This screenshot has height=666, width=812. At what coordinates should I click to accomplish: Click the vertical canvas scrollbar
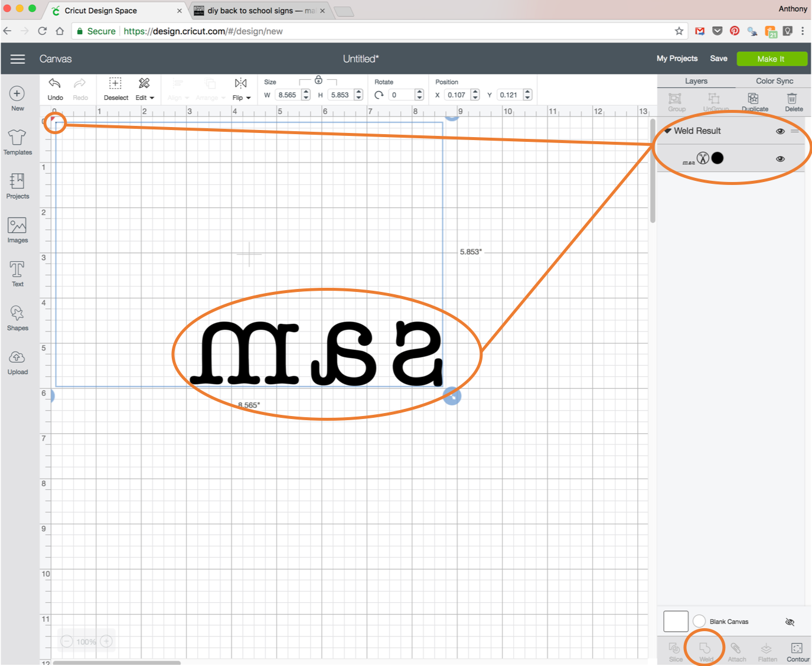[x=652, y=171]
